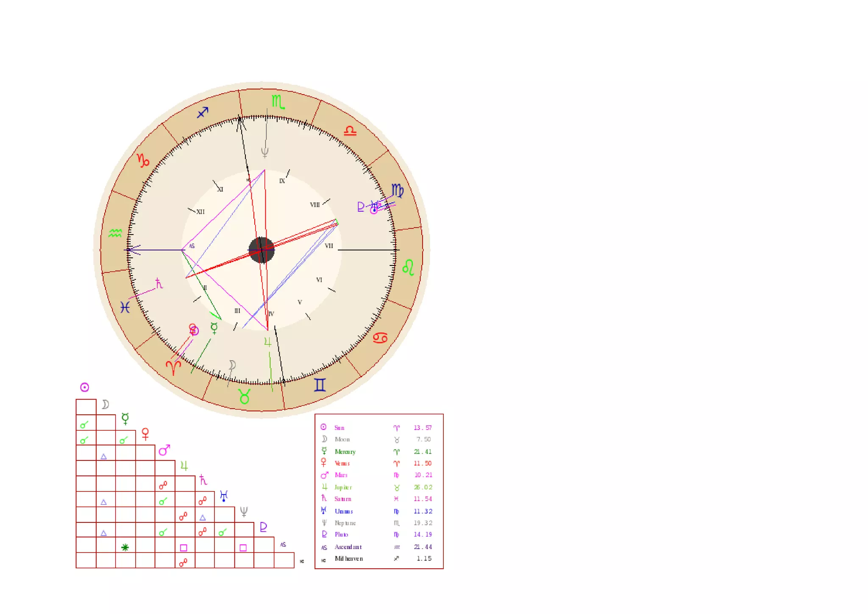The height and width of the screenshot is (614, 868).
Task: Click the AS marker inside the chart wheel
Action: coord(192,246)
